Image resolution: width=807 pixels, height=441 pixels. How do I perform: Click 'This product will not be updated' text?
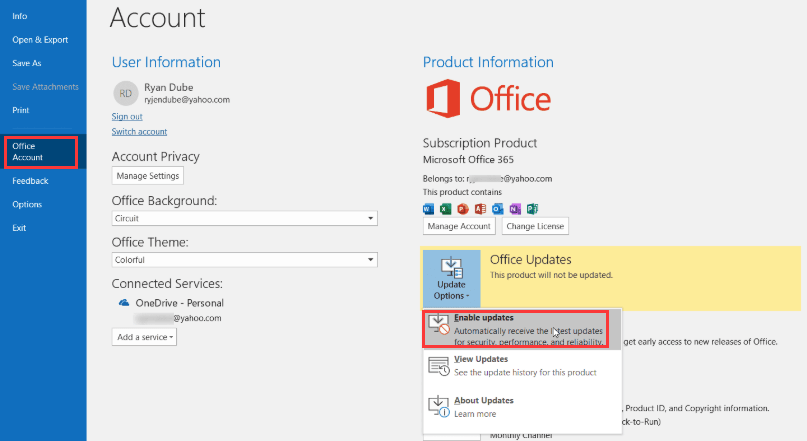coord(551,275)
